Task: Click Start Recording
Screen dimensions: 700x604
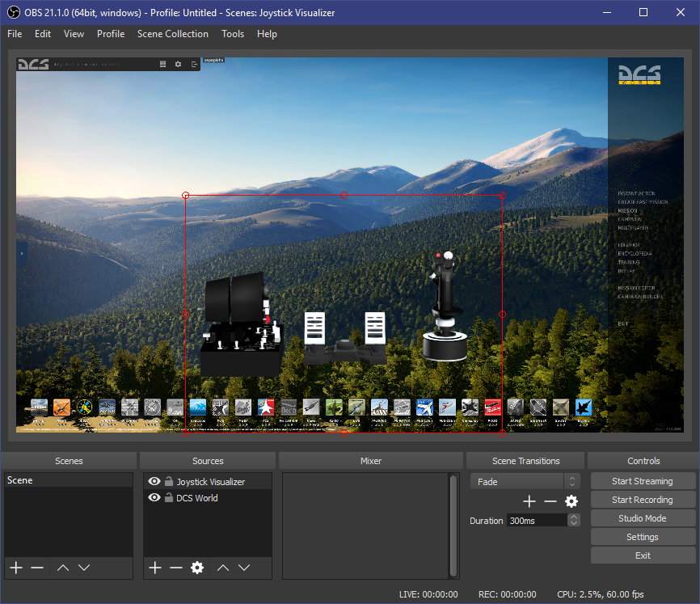Action: click(643, 500)
